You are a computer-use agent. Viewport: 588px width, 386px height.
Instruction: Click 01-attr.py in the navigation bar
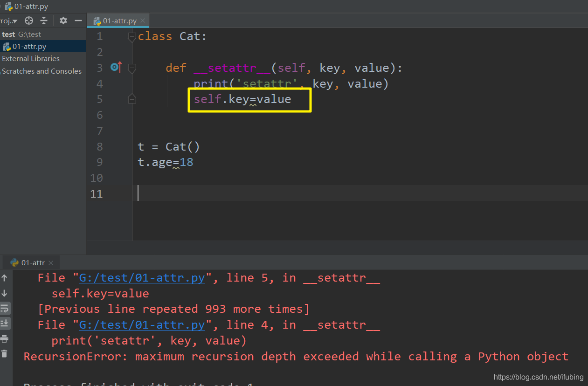click(27, 7)
